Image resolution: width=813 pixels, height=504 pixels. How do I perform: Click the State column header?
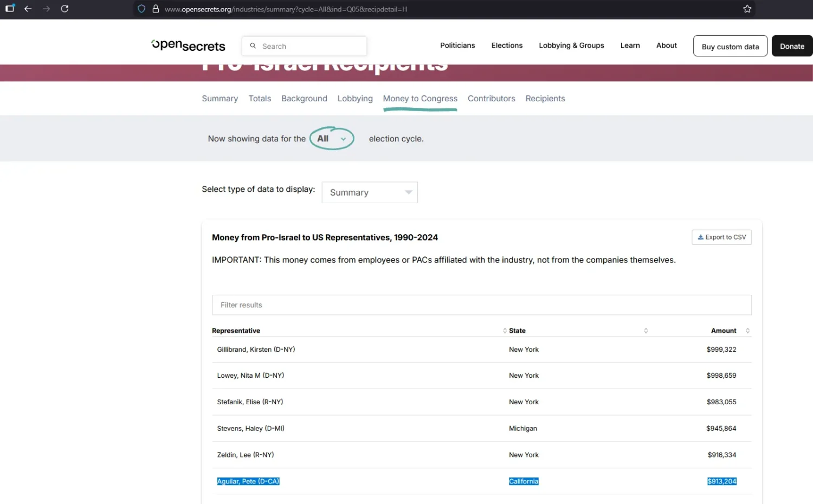click(517, 331)
